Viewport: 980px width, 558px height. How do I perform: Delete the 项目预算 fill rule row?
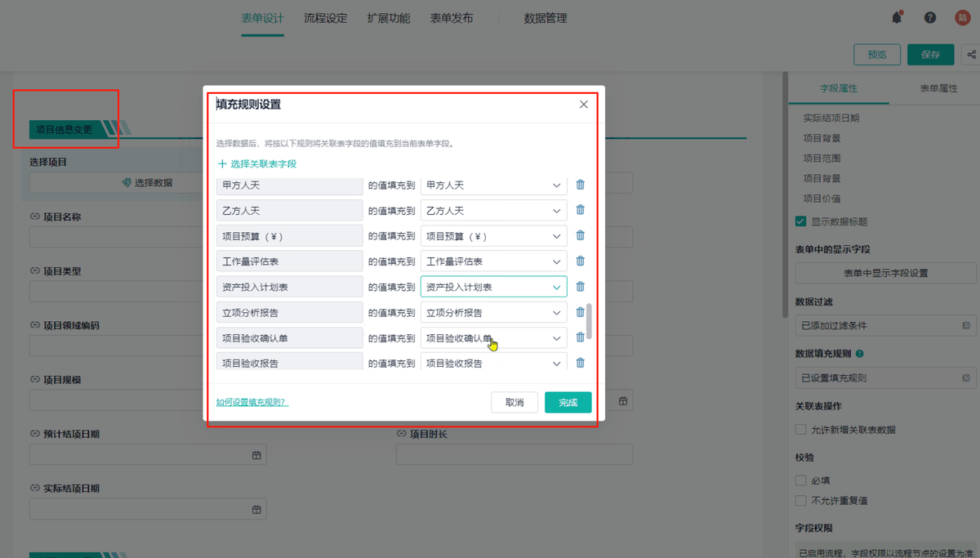580,235
